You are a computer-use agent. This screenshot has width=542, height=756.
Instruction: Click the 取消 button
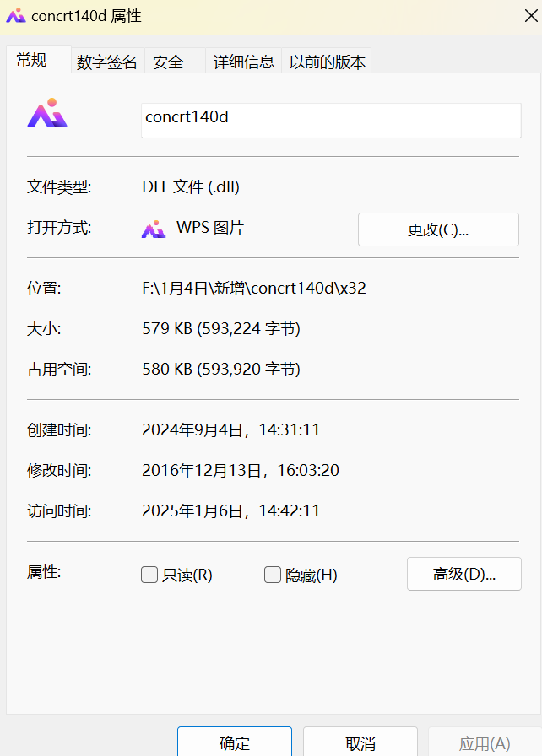[360, 742]
